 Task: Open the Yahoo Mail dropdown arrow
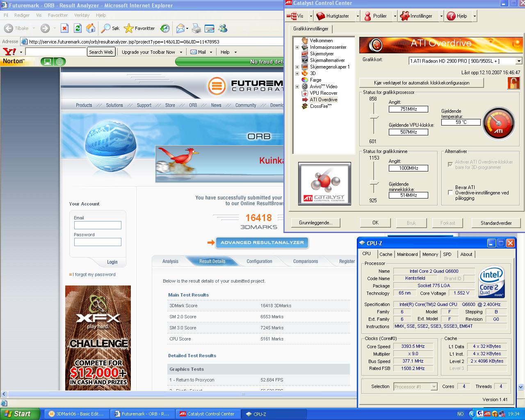coord(211,52)
